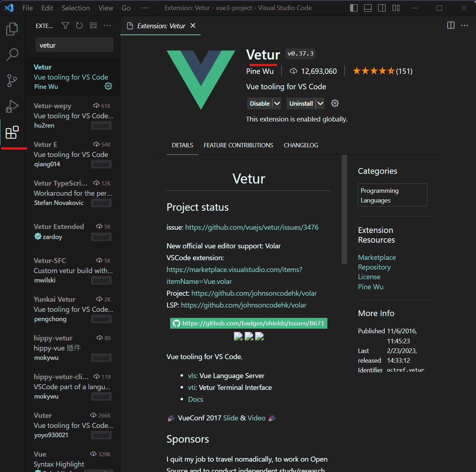Refresh the extensions list

pyautogui.click(x=79, y=25)
